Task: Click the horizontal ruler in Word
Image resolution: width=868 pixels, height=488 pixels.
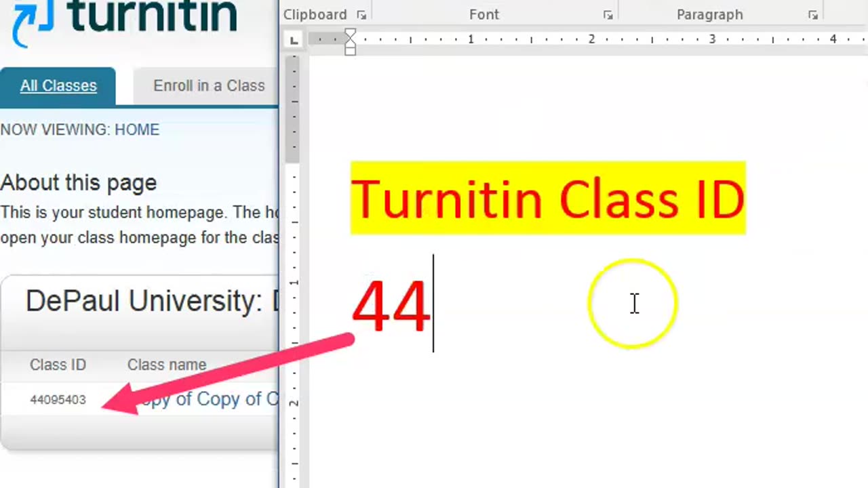Action: [589, 39]
